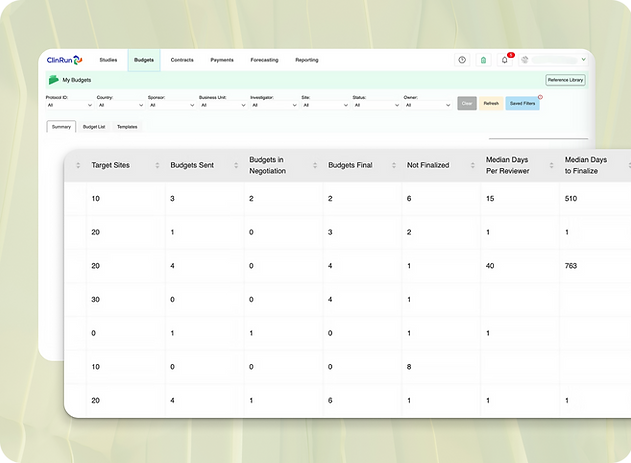Image resolution: width=631 pixels, height=463 pixels.
Task: Click the red badge on Saved Filters
Action: (540, 97)
